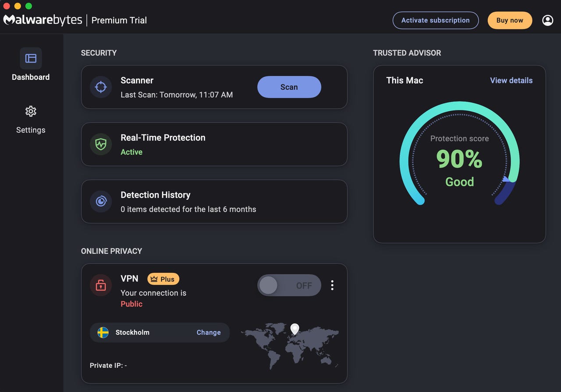Click the 'Private IP: -' text
Screen dimensions: 561x392
click(108, 365)
